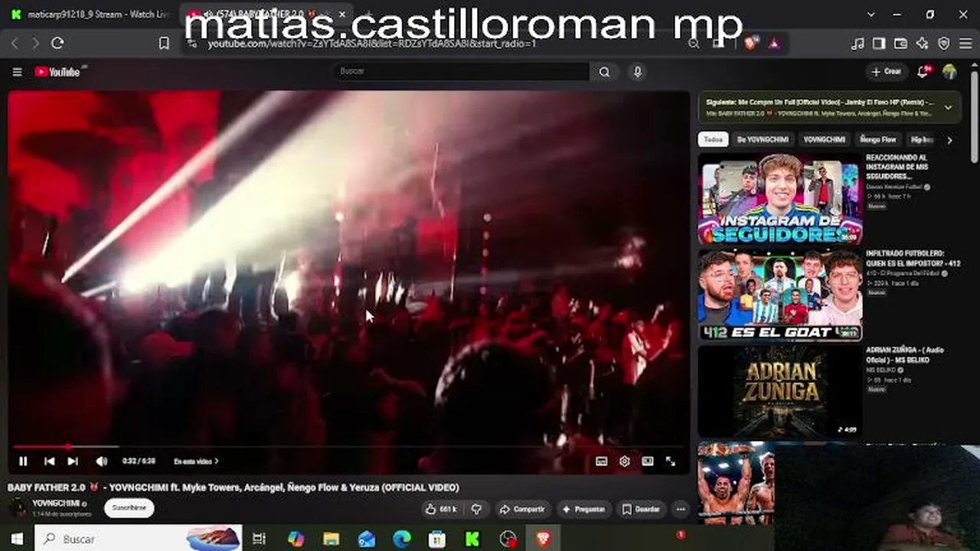The image size is (980, 551).
Task: Go to the YouTube home logo
Action: tap(57, 72)
